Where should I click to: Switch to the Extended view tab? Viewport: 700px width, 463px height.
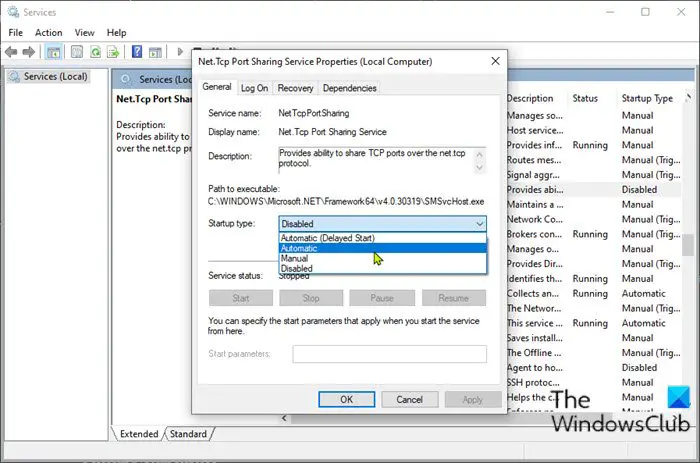(139, 434)
